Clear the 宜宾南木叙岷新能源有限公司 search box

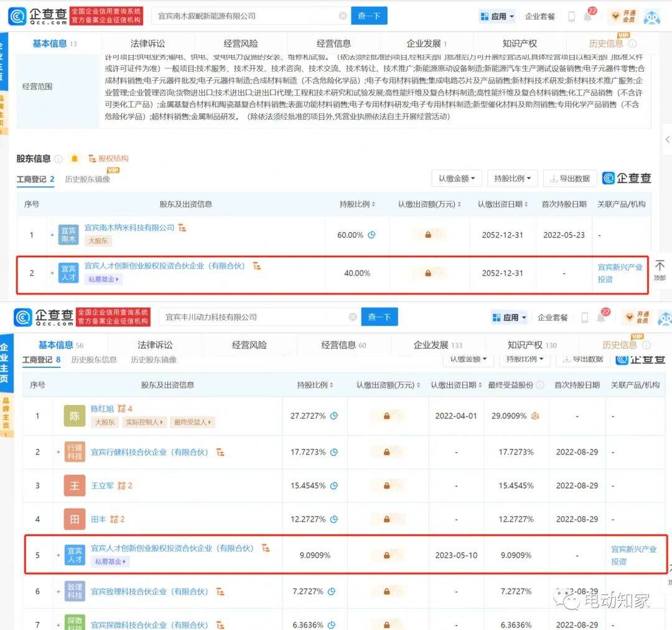343,16
